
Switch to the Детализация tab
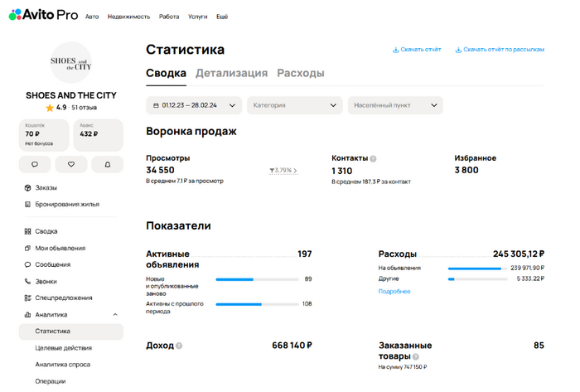pos(231,73)
